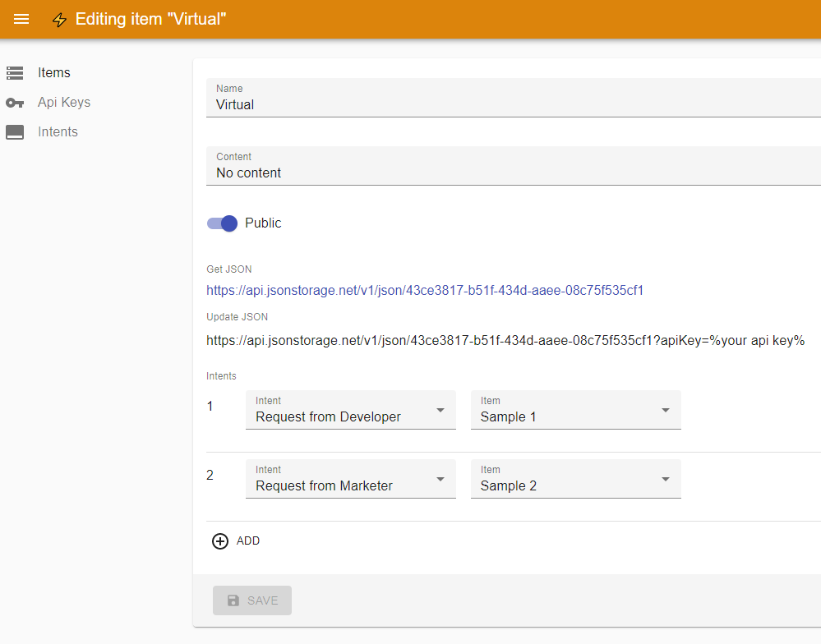Click the plus circle icon on ADD
Image resolution: width=821 pixels, height=644 pixels.
[x=219, y=540]
